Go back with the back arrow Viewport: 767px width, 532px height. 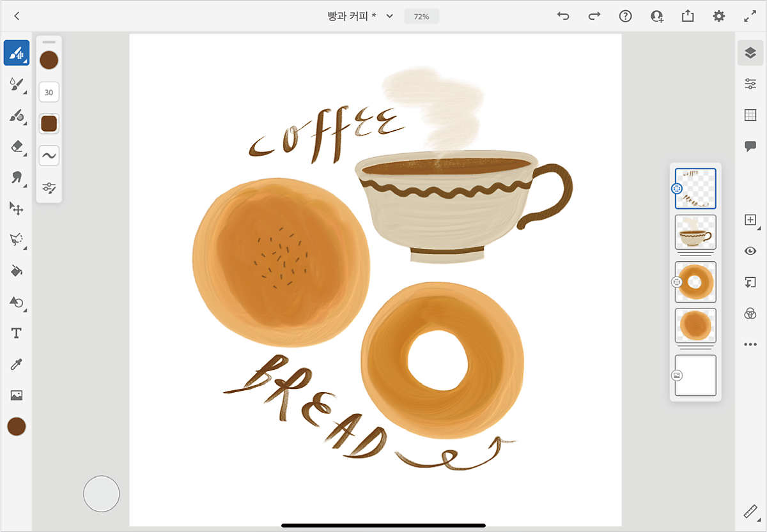(17, 16)
